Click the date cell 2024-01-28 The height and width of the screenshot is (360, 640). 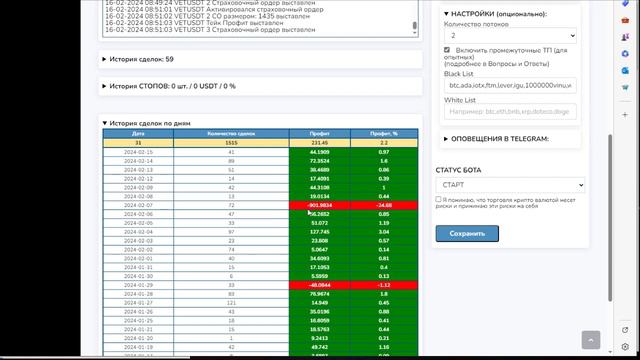tap(138, 294)
